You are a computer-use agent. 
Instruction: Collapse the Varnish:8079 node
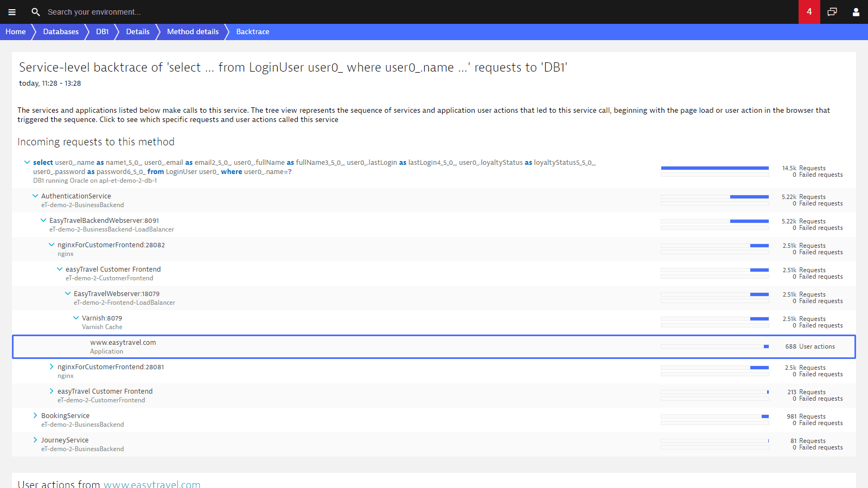point(76,318)
